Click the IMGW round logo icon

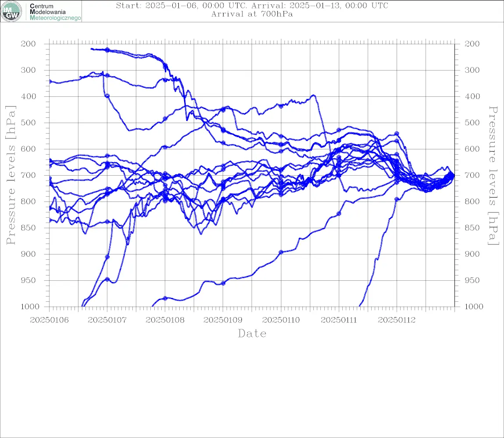point(11,11)
